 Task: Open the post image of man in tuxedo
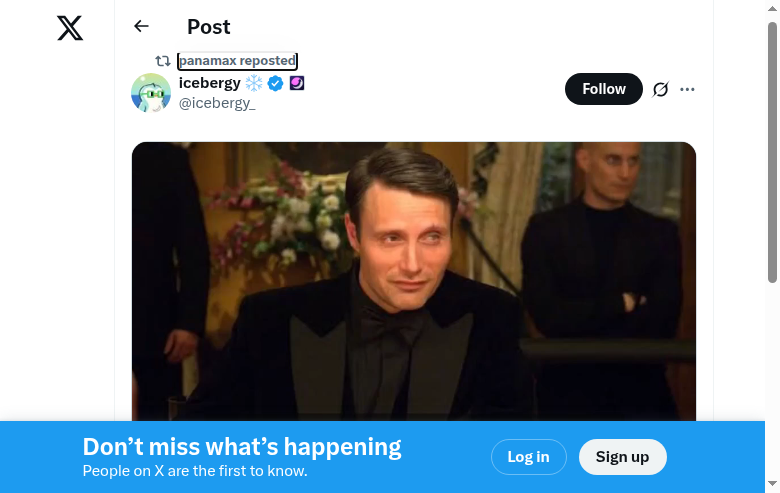coord(414,280)
